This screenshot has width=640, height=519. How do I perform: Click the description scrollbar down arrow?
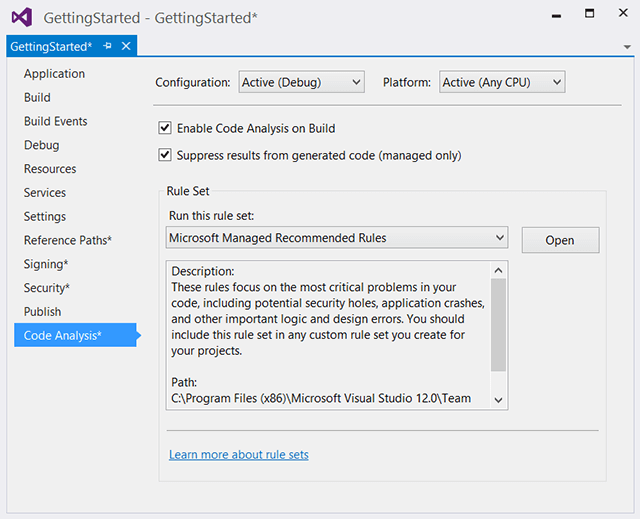click(498, 400)
